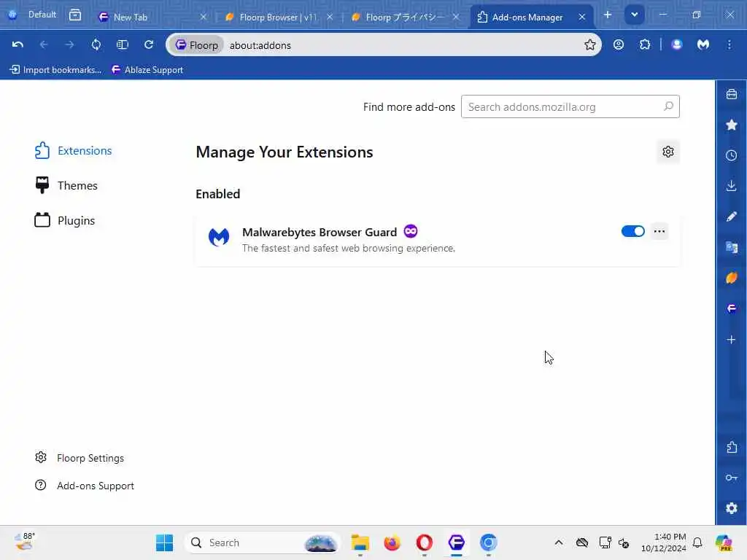The width and height of the screenshot is (747, 560).
Task: Open history clock in the sidebar
Action: [731, 155]
